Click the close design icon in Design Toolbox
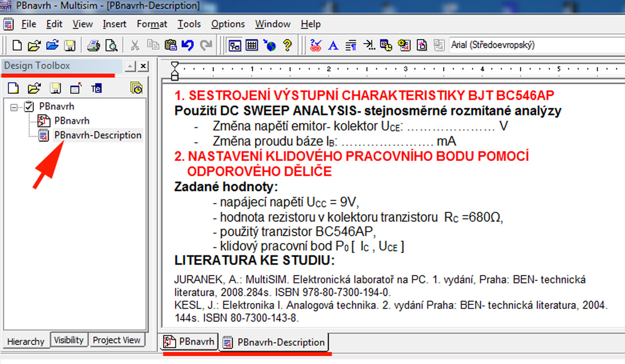 click(x=76, y=88)
